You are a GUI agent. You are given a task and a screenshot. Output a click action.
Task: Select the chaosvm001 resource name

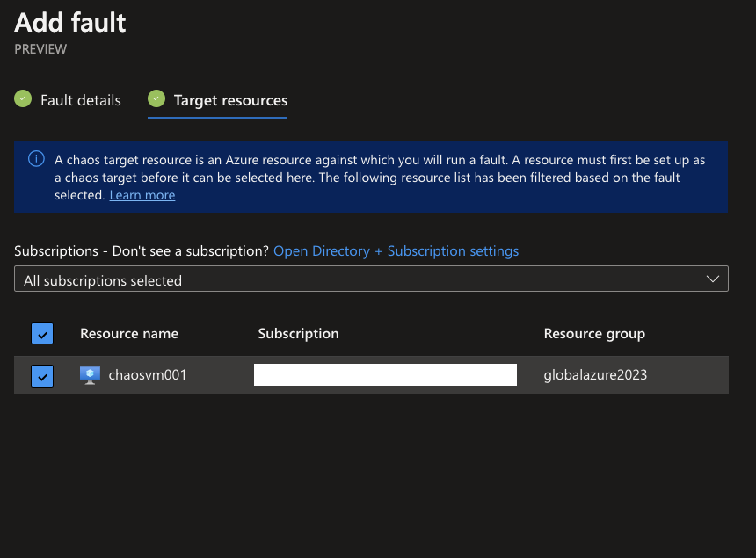coord(148,375)
